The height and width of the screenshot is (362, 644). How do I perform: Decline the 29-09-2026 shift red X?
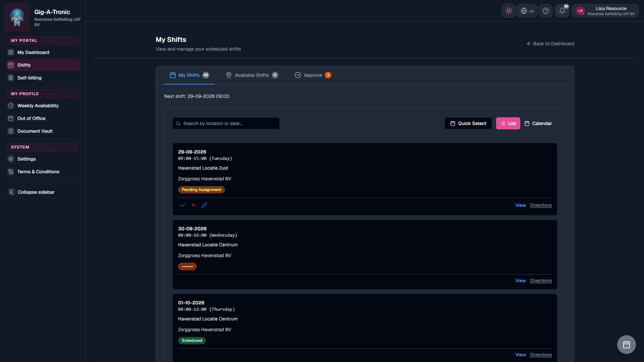click(194, 205)
